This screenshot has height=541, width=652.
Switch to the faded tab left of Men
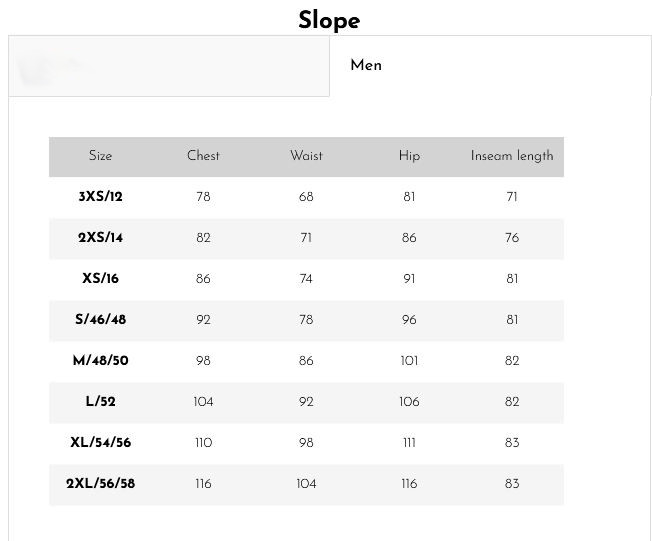[x=168, y=66]
